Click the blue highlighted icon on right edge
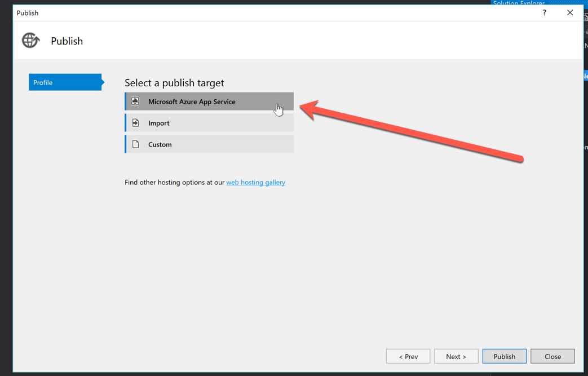The width and height of the screenshot is (588, 376). pyautogui.click(x=585, y=75)
